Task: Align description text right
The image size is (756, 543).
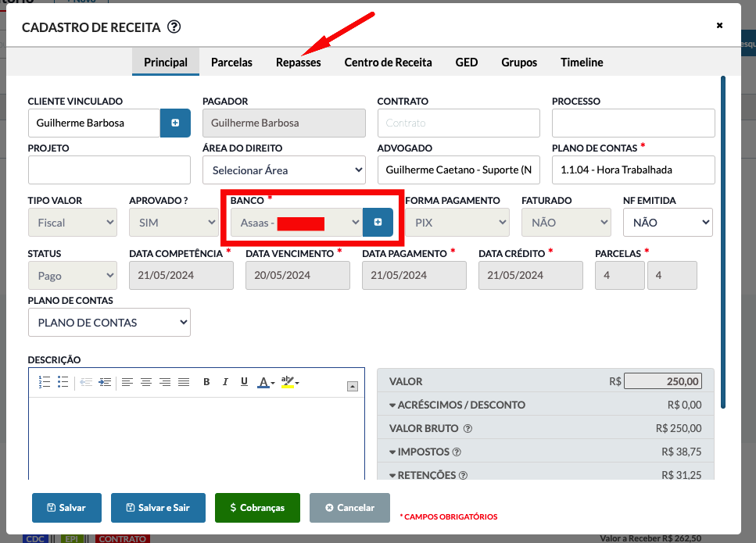Action: (x=165, y=382)
